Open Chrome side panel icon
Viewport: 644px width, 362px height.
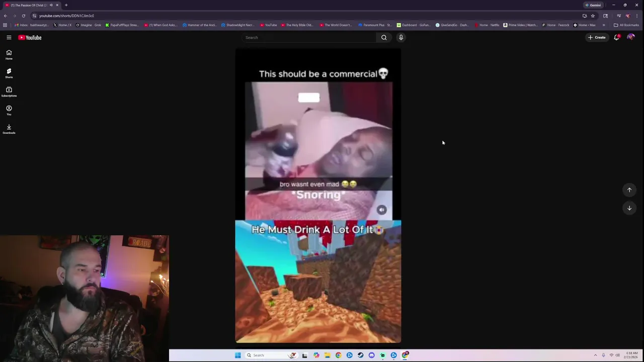click(x=605, y=16)
